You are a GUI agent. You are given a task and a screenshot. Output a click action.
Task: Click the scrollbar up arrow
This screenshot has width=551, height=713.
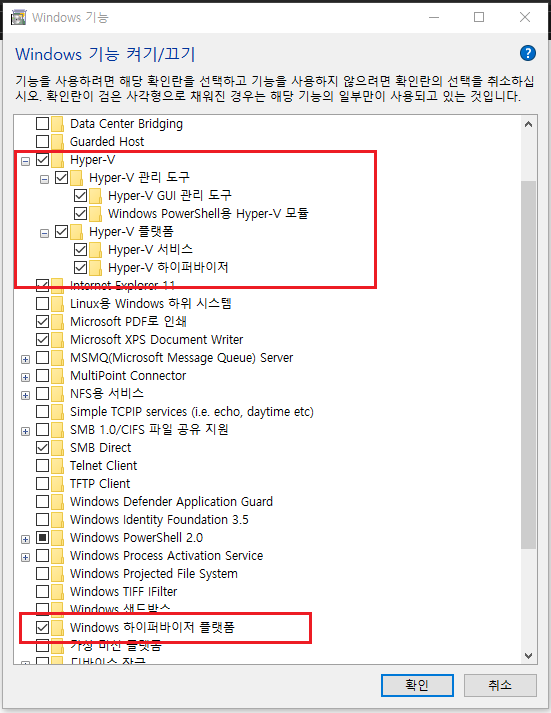528,124
